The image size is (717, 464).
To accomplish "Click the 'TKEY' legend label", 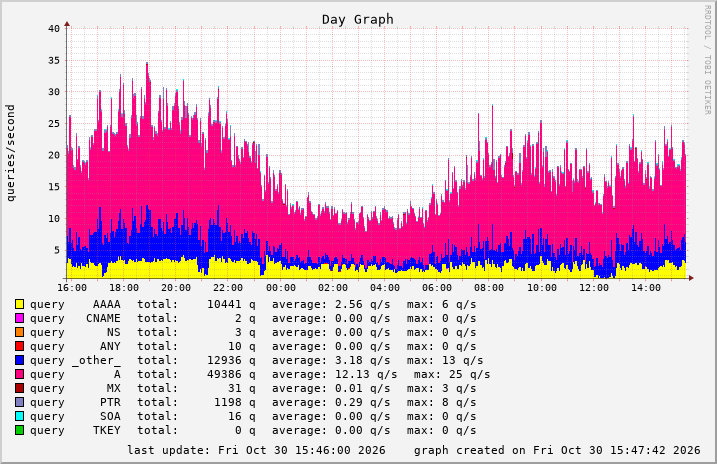I will click(107, 431).
